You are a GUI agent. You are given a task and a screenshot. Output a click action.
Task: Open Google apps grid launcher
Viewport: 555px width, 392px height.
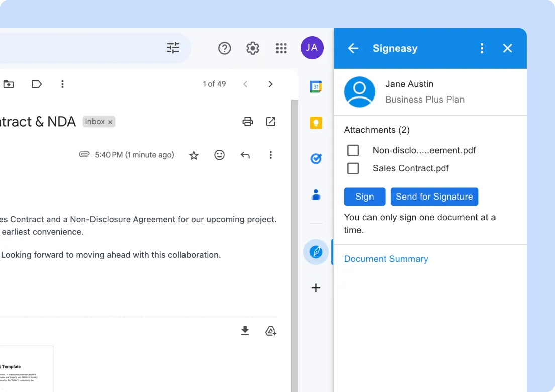(281, 48)
